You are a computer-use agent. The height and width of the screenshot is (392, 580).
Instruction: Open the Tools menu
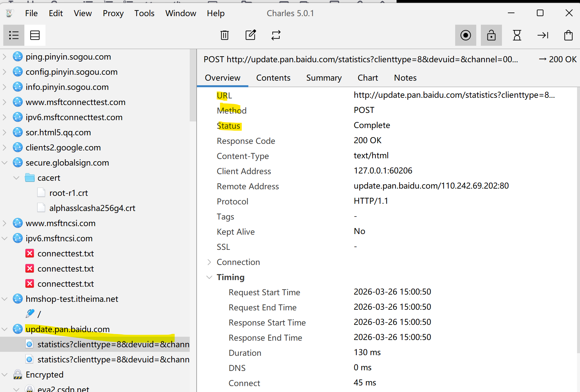pyautogui.click(x=144, y=13)
